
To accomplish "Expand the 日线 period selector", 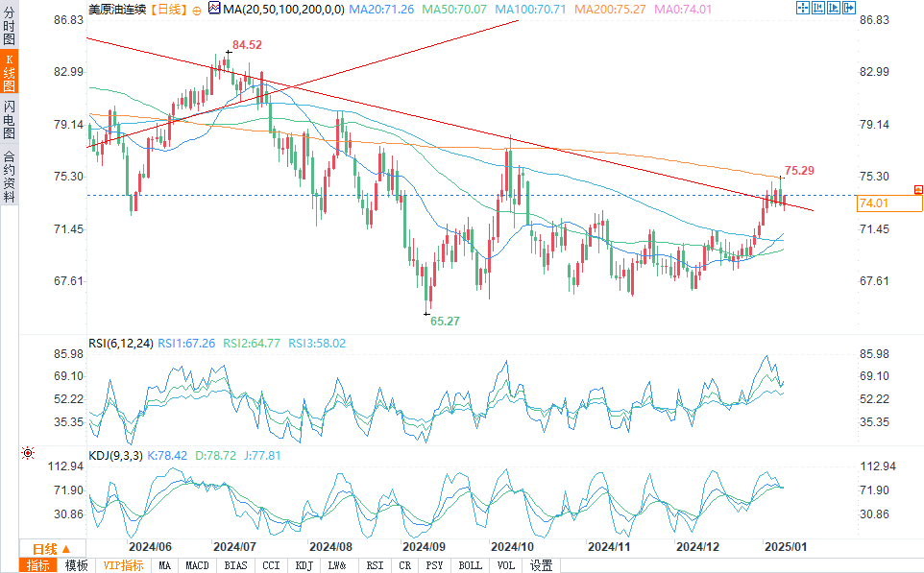I will [52, 548].
